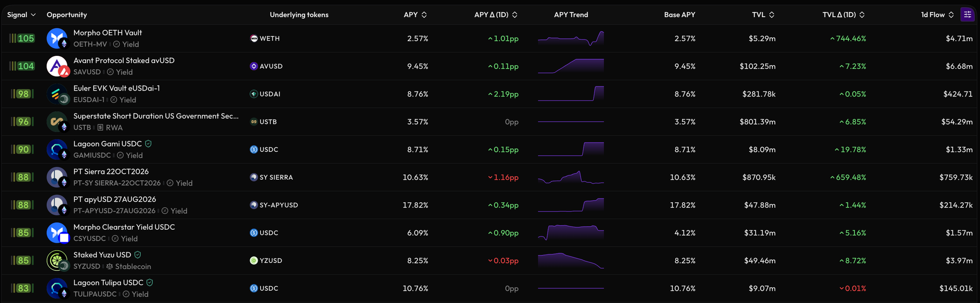Click the signal score 105 badge
The image size is (980, 303).
[26, 39]
